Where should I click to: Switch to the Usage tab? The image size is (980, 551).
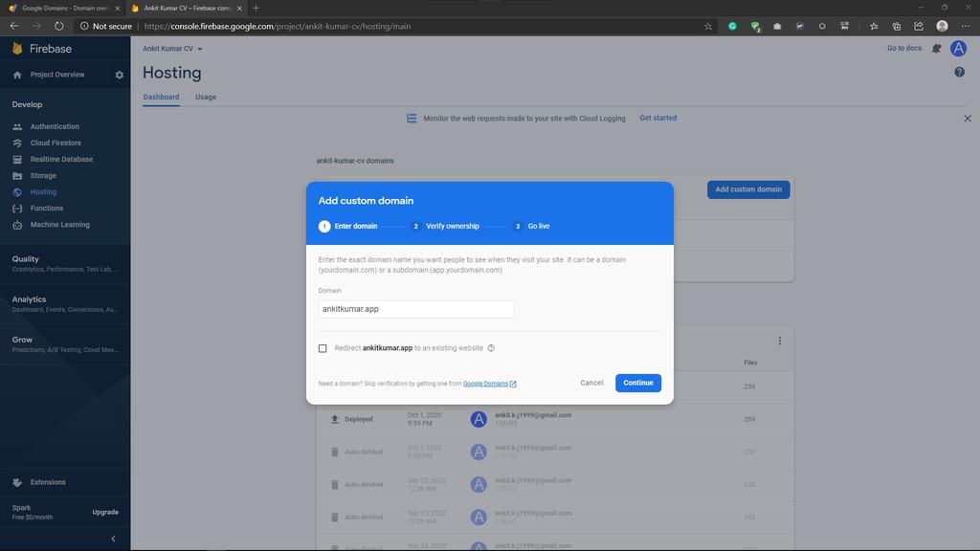[x=206, y=97]
